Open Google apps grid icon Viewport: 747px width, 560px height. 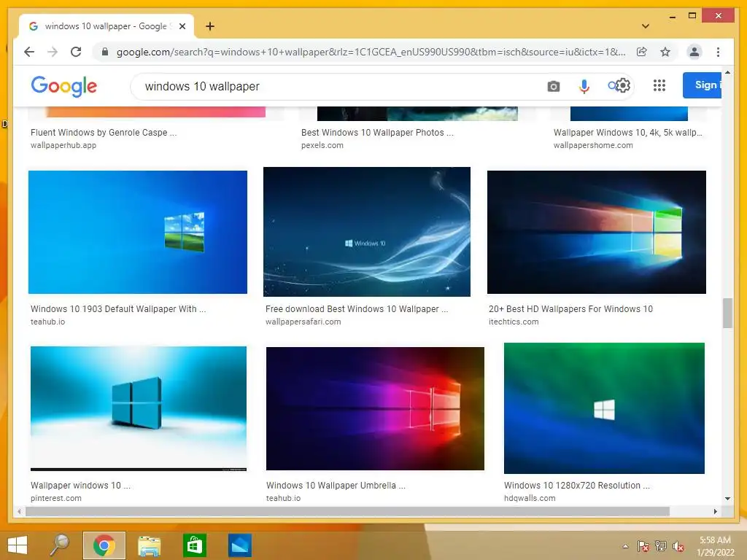[x=659, y=86]
